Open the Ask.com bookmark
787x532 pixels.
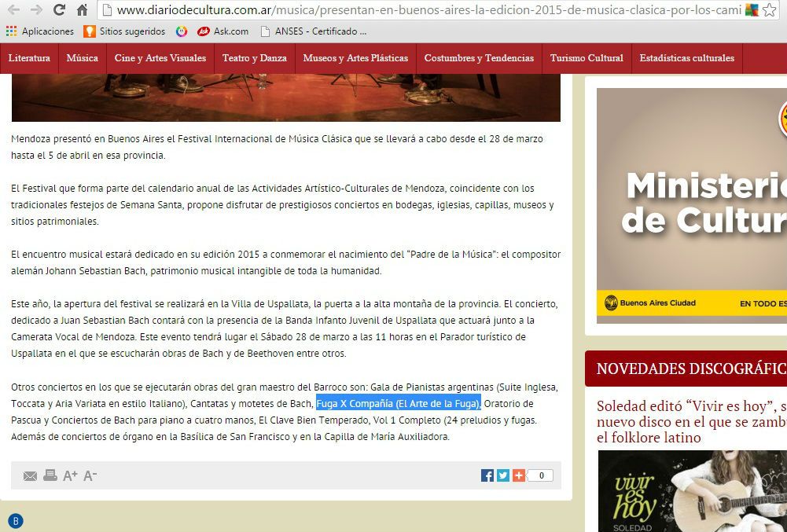click(222, 31)
